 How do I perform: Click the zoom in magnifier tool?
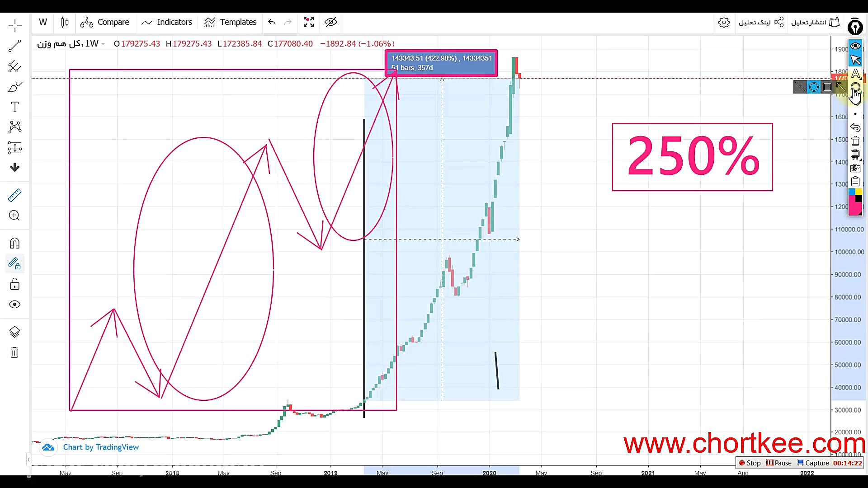[x=14, y=216]
